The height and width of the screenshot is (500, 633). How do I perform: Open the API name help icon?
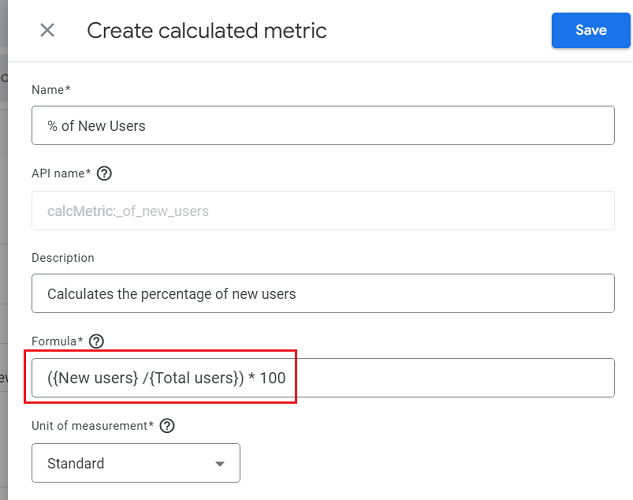click(x=104, y=174)
